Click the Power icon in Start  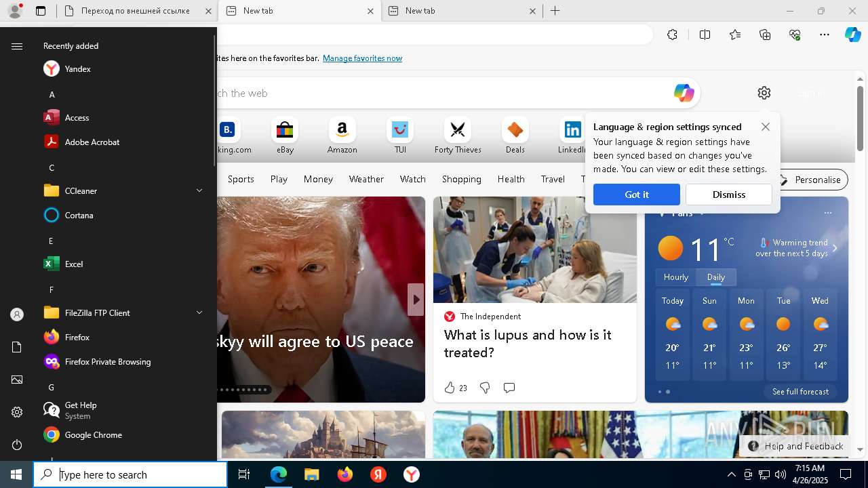pyautogui.click(x=17, y=445)
